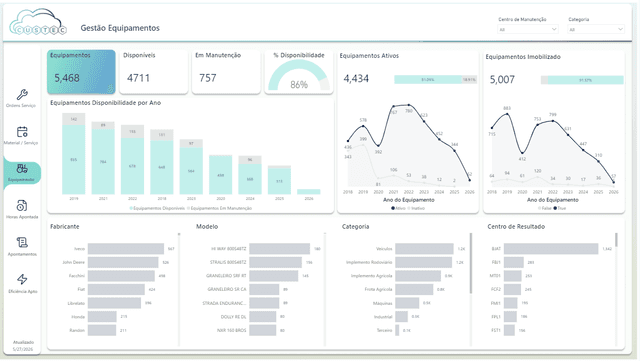
Task: Open Eficiência Apto lightning icon
Action: (22, 279)
